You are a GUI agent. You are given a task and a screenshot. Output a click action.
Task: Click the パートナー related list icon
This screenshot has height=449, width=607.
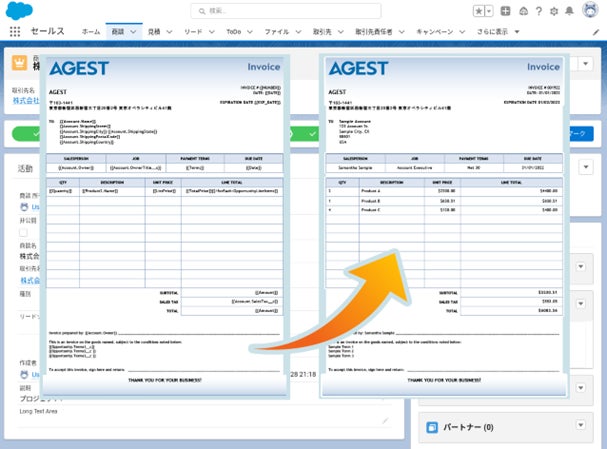click(x=432, y=427)
